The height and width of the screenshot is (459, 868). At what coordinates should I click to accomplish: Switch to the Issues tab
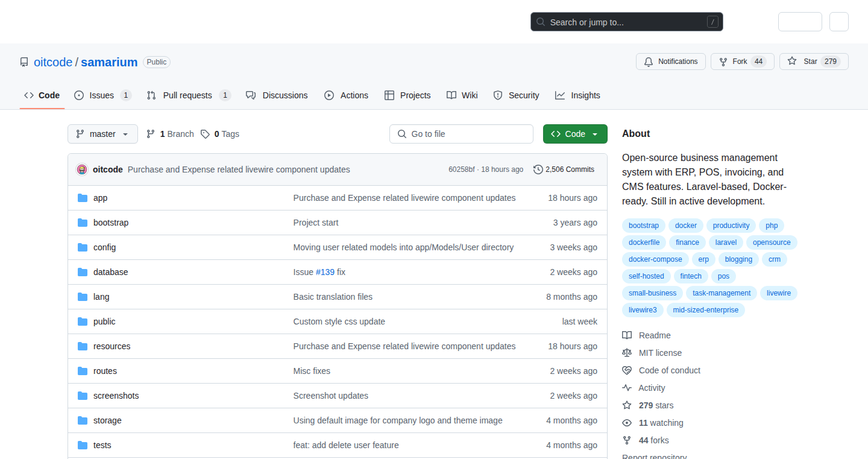point(102,95)
